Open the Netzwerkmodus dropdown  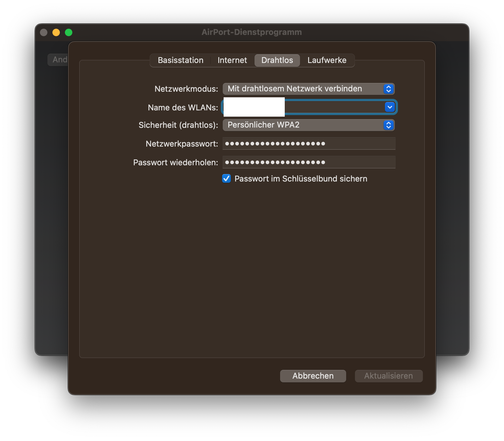pyautogui.click(x=309, y=89)
